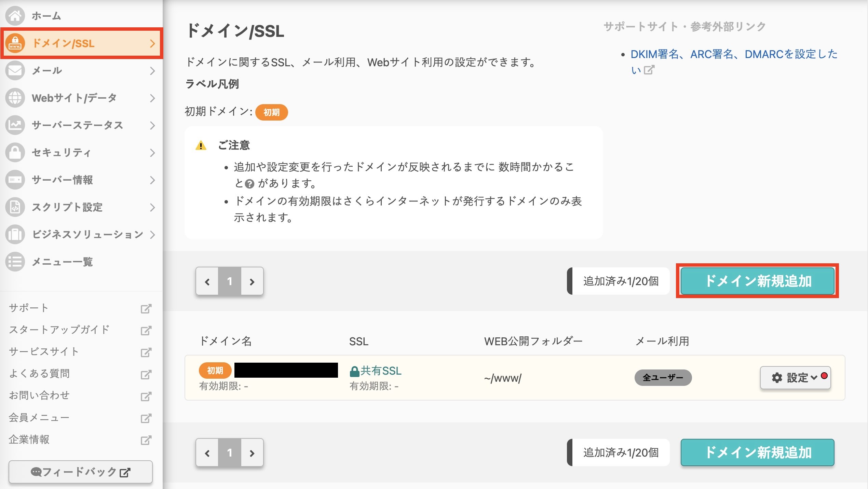Click external-link icon next to お問い合わせ

pos(146,396)
